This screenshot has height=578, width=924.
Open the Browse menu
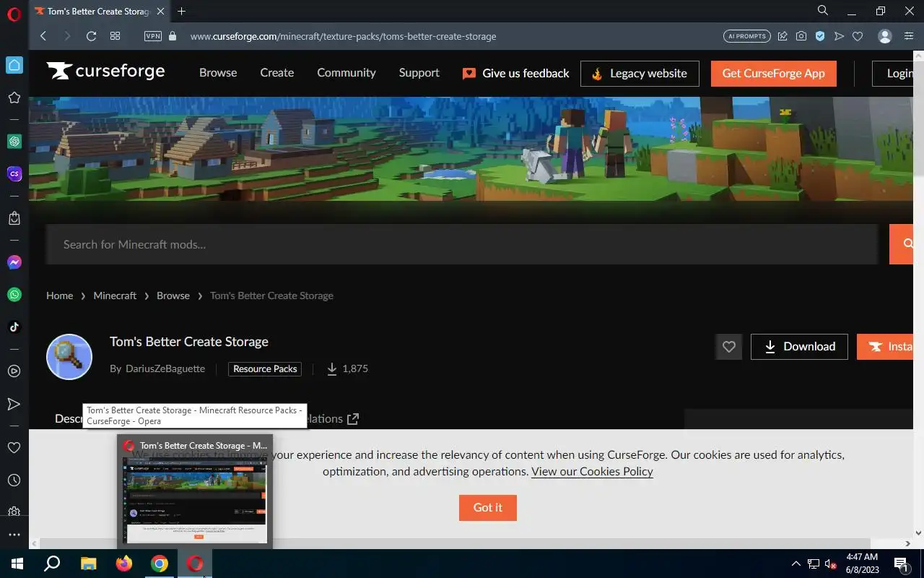click(x=218, y=73)
